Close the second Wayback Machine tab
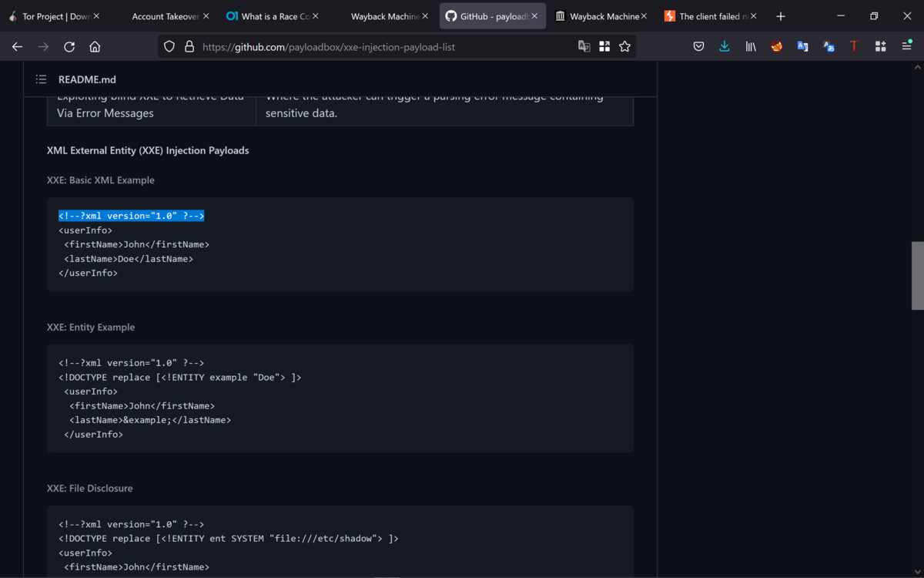This screenshot has width=924, height=578. pyautogui.click(x=644, y=16)
